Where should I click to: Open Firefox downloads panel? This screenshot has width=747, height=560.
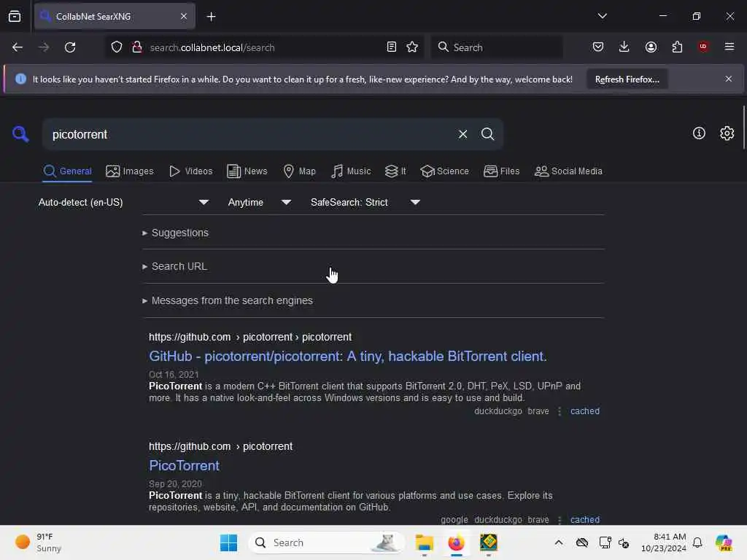tap(624, 47)
